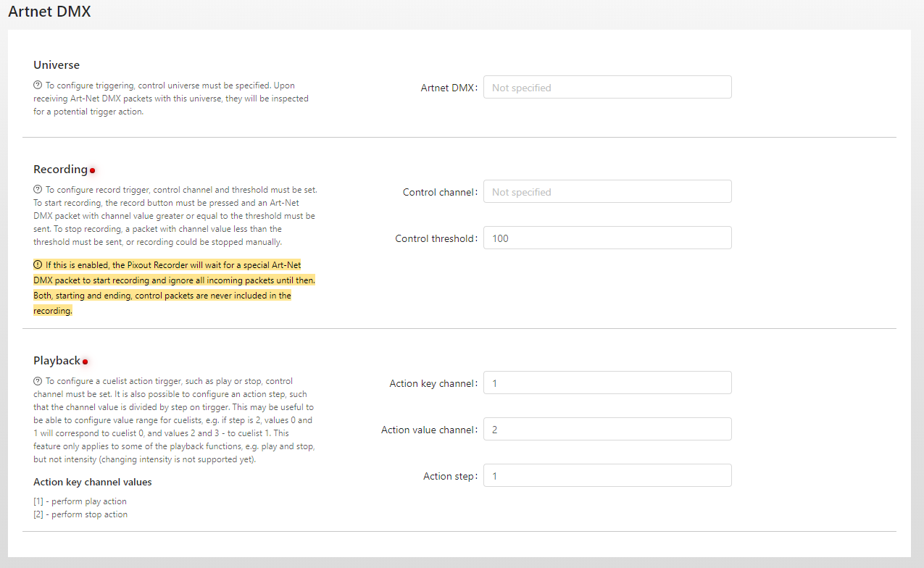Click the red dot beside Playback heading
Image resolution: width=924 pixels, height=568 pixels.
point(85,362)
